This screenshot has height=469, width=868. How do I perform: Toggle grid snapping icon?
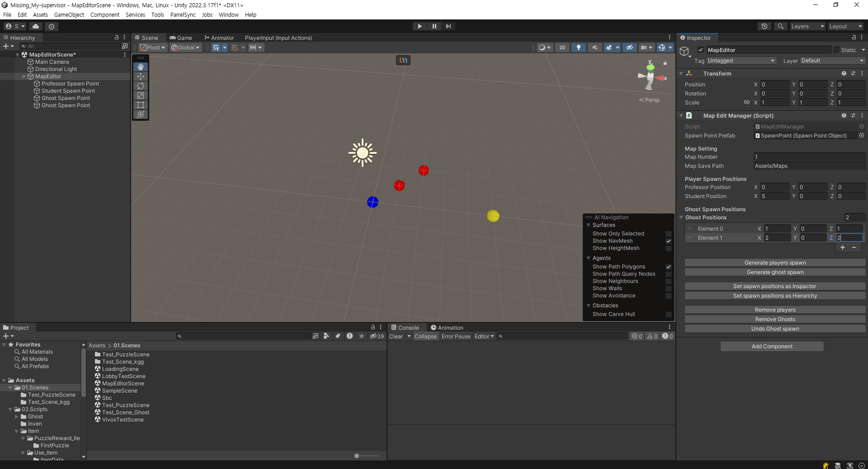click(x=234, y=47)
